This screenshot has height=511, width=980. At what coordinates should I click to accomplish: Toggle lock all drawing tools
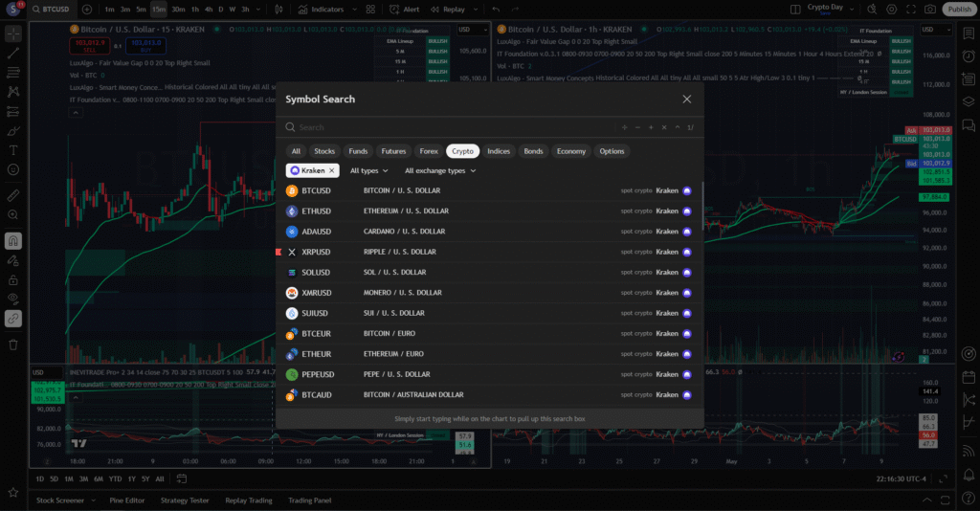(x=13, y=279)
